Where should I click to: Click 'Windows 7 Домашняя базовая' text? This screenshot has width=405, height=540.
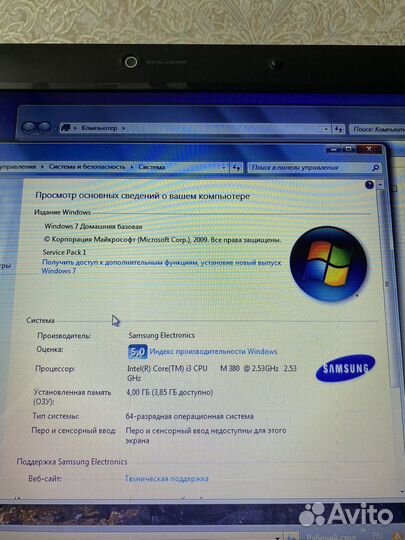(x=93, y=226)
